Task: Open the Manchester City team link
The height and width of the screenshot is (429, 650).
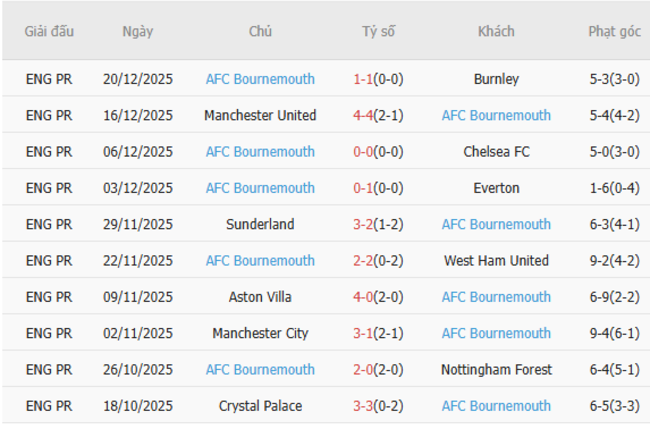Action: pos(260,334)
